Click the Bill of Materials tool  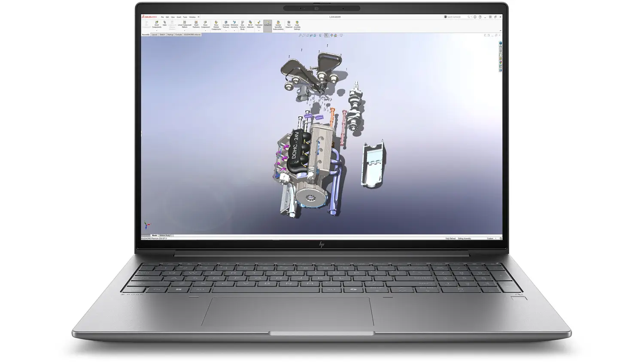(250, 24)
